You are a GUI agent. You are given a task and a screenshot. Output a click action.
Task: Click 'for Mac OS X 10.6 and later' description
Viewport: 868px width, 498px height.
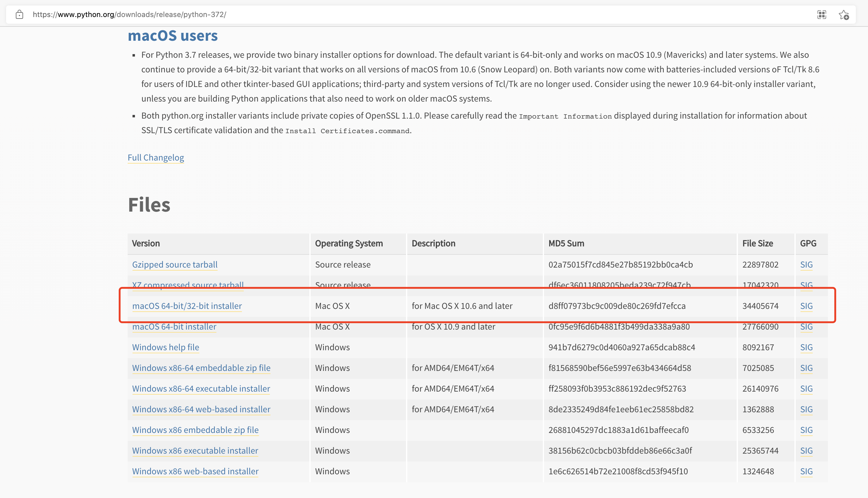click(x=462, y=306)
